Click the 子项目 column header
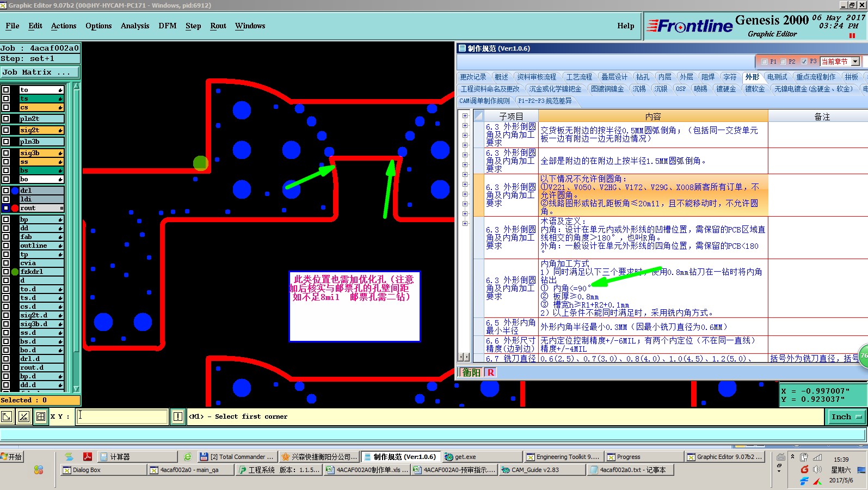 [x=511, y=116]
